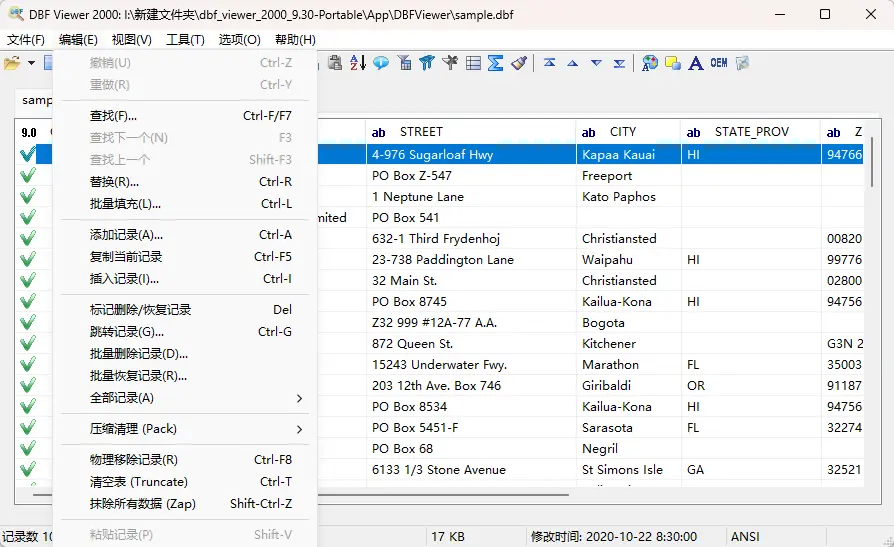Select the cell '15243 Underwater Fwy.'

pyautogui.click(x=471, y=364)
